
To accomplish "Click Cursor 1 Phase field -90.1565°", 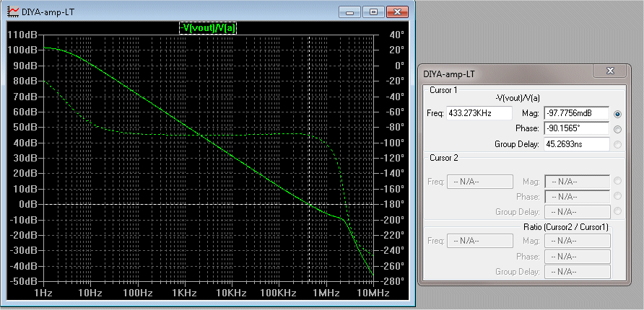I will 577,128.
